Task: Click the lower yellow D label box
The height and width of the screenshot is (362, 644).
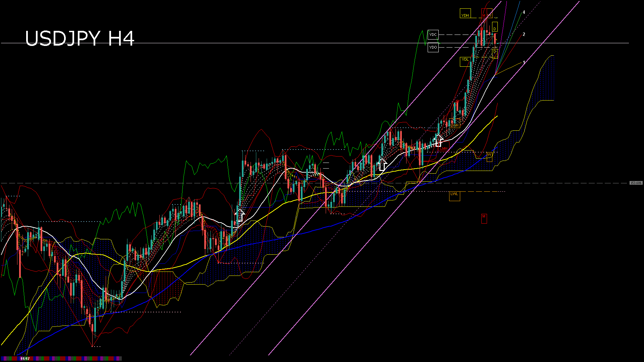Action: pyautogui.click(x=495, y=53)
